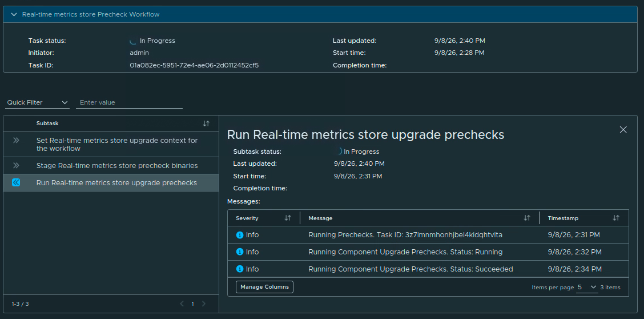Click the 1-3 / 3 pagination count
Screen dimensions: 644x319
click(20, 304)
